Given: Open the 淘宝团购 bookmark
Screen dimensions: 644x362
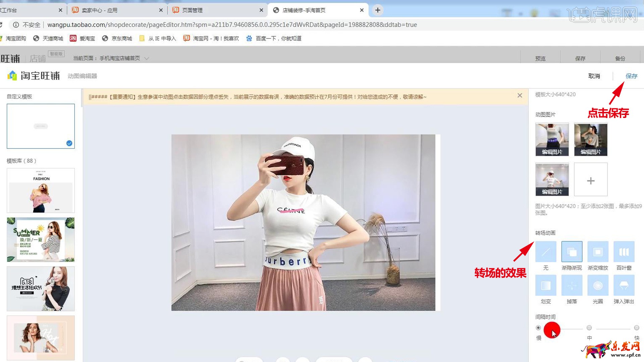Looking at the screenshot, I should click(13, 39).
